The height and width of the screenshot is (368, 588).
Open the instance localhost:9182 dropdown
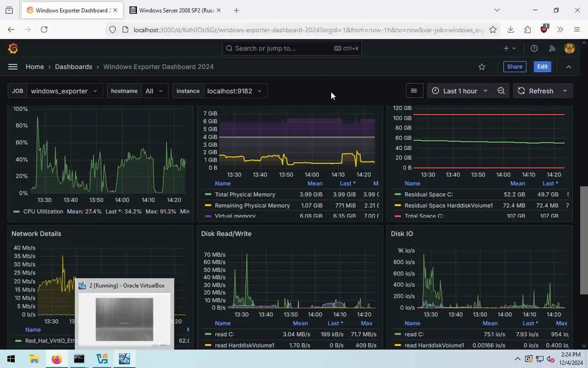click(234, 91)
